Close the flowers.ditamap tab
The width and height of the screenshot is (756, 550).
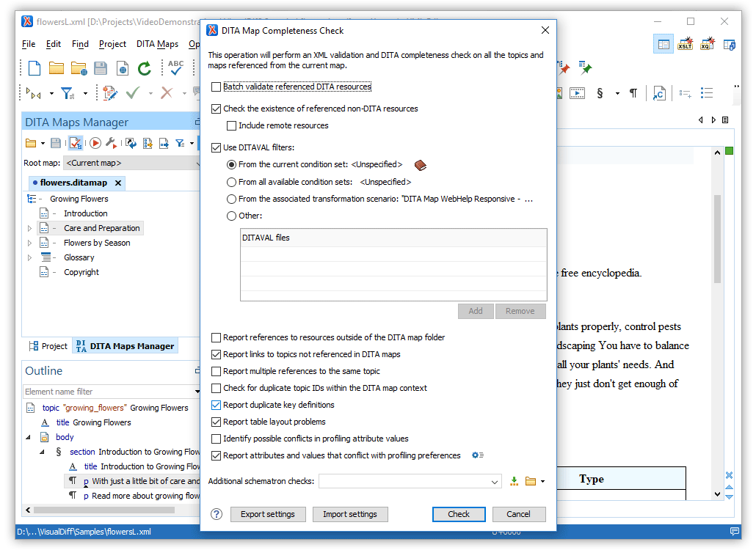(118, 183)
